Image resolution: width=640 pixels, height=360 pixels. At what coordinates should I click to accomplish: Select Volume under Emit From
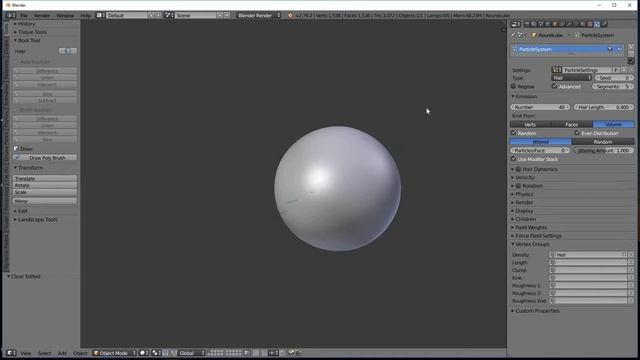[x=613, y=124]
